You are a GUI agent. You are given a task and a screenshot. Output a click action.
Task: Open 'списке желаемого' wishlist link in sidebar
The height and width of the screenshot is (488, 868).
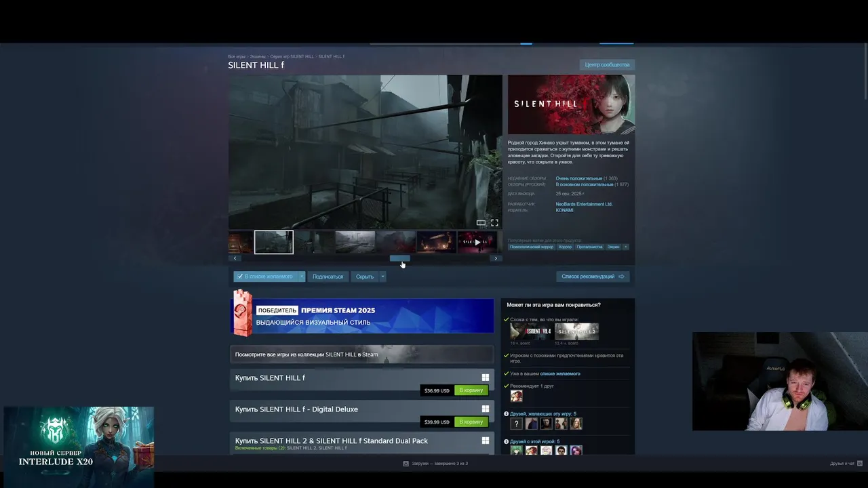pos(560,373)
